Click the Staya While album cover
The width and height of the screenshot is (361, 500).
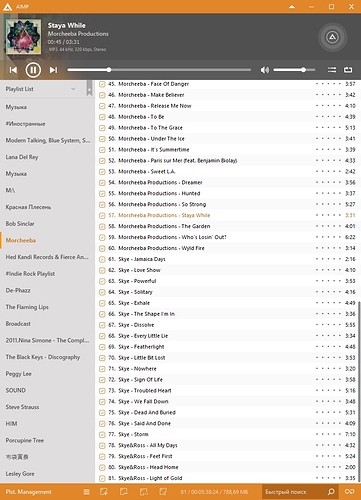(x=23, y=36)
